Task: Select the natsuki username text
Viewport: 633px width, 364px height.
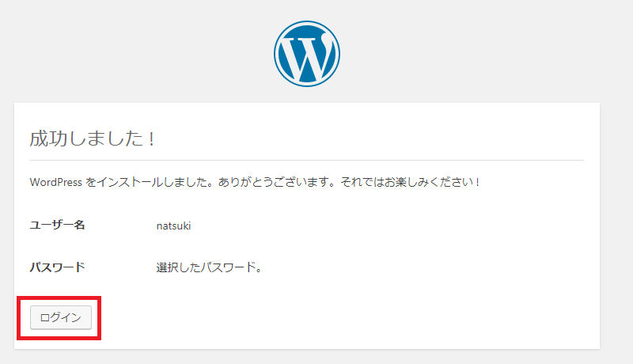Action: 173,226
